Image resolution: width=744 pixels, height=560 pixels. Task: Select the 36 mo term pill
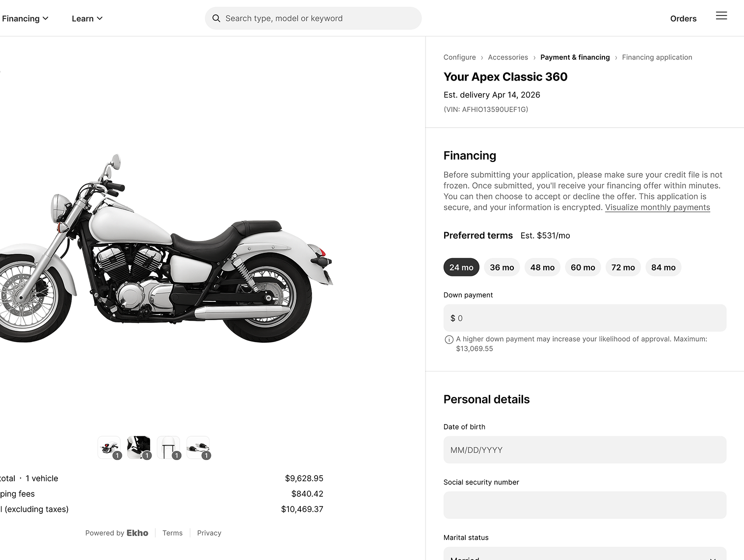[502, 267]
